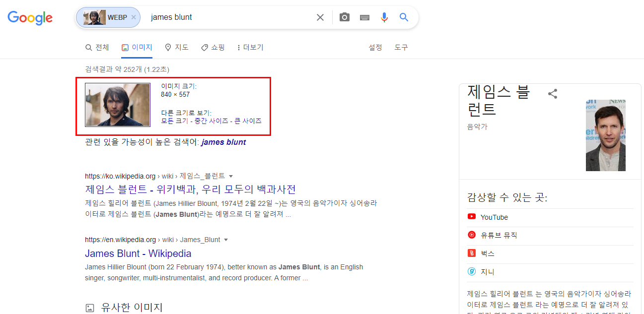Image resolution: width=644 pixels, height=314 pixels.
Task: Open the 유사한 이미지 section heading
Action: 132,307
